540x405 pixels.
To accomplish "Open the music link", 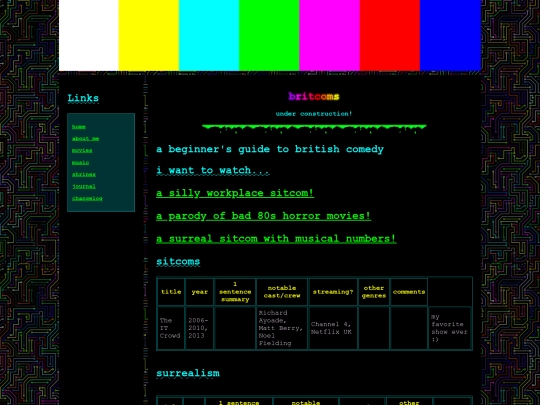I will click(x=80, y=162).
